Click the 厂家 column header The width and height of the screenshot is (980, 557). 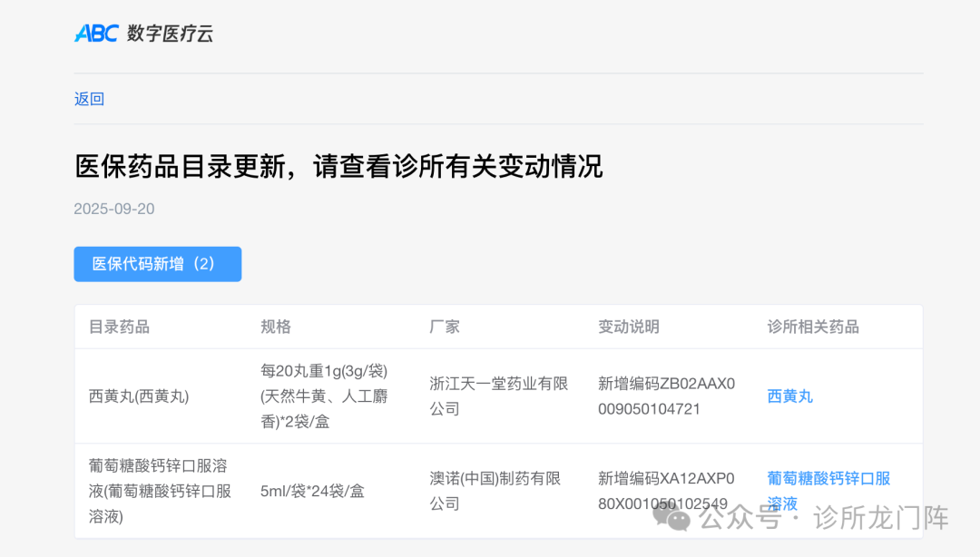pyautogui.click(x=445, y=327)
